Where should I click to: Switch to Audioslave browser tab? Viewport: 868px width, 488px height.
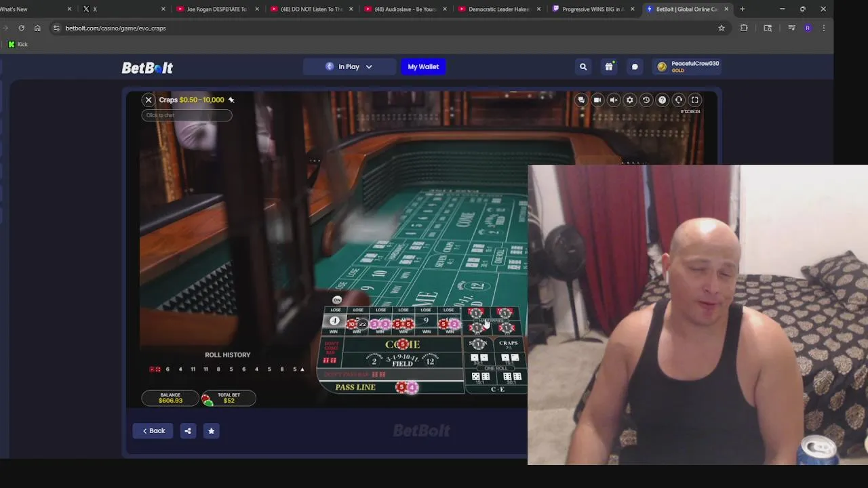(405, 9)
